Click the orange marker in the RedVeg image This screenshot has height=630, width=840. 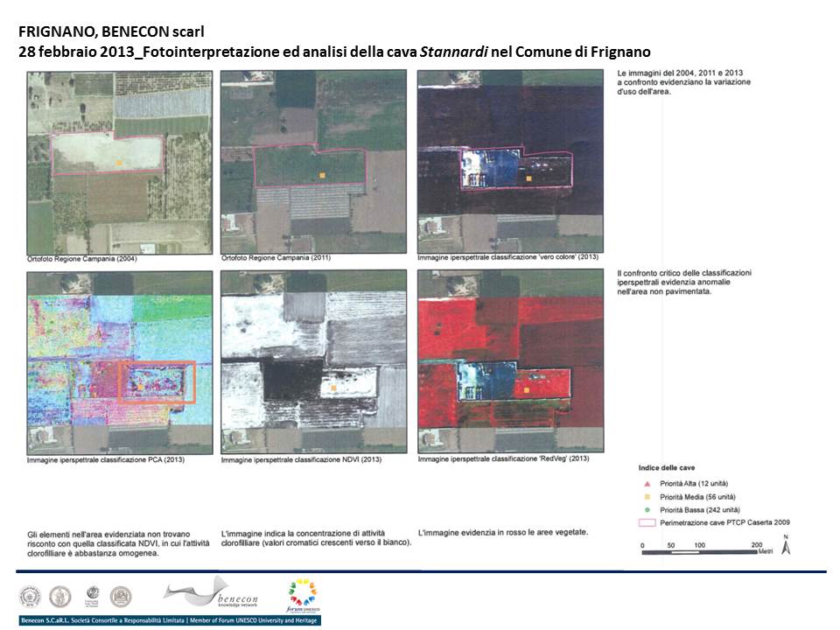pyautogui.click(x=527, y=390)
